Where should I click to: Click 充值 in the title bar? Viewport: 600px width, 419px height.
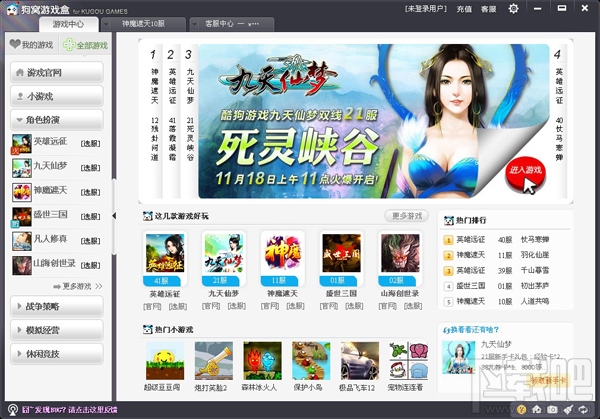[x=464, y=9]
